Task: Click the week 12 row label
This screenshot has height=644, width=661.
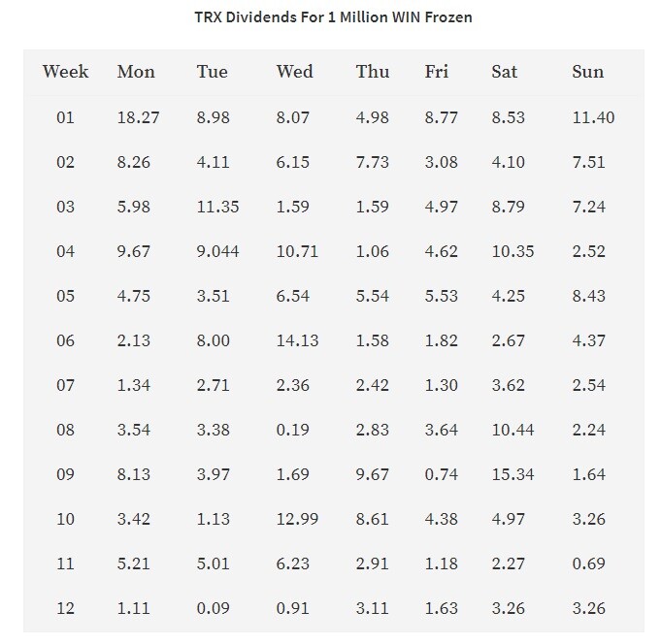Action: (65, 608)
